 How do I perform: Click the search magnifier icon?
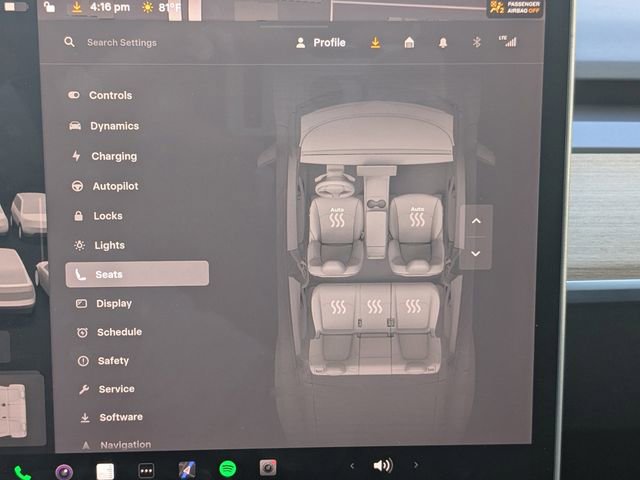(69, 42)
